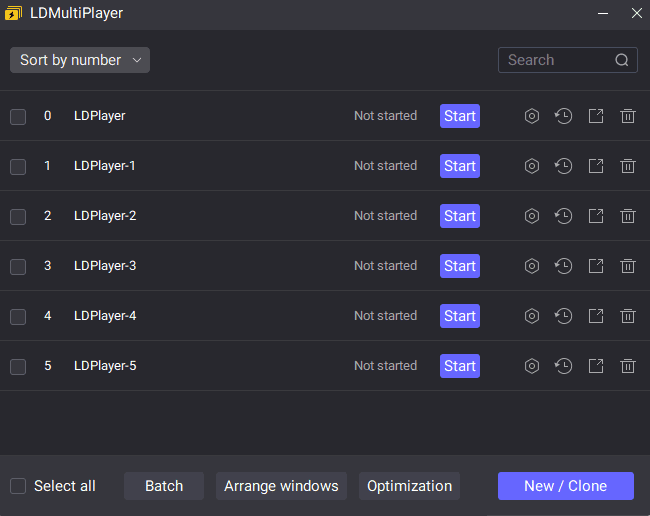The width and height of the screenshot is (650, 516).
Task: Open settings gear for LDPlayer-5
Action: pos(532,366)
